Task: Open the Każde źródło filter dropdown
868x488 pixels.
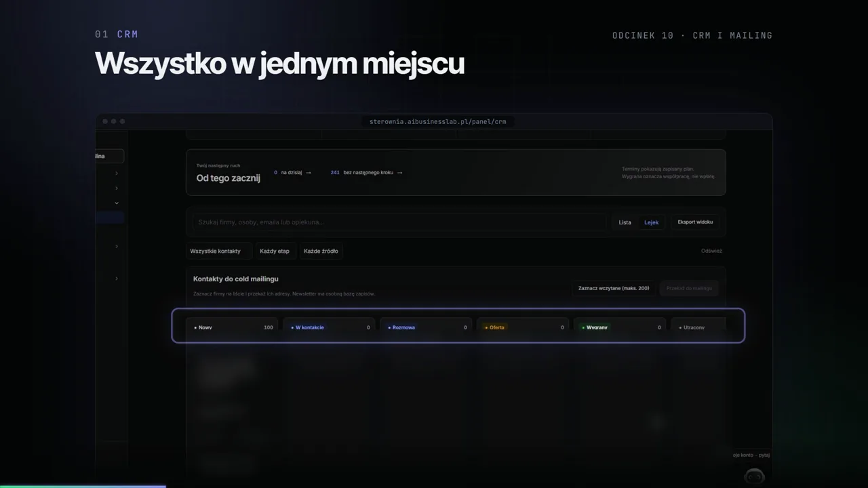Action: [x=321, y=251]
